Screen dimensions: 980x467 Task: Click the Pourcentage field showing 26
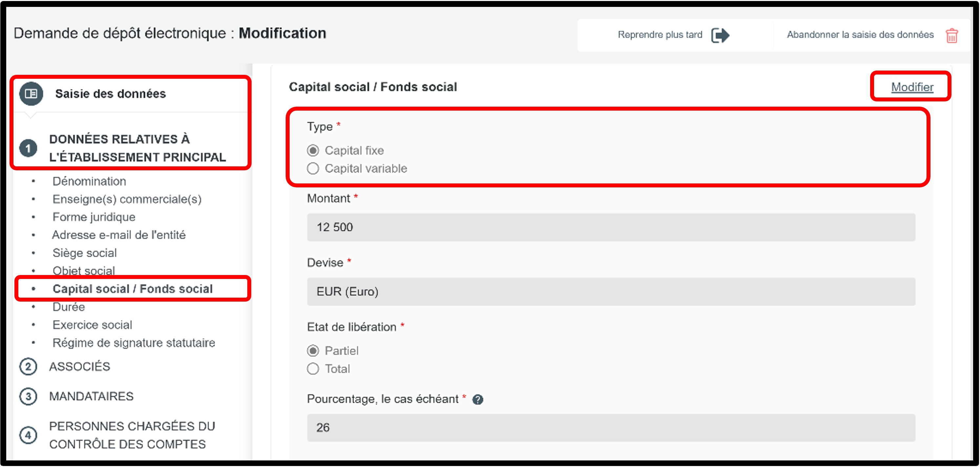click(611, 428)
